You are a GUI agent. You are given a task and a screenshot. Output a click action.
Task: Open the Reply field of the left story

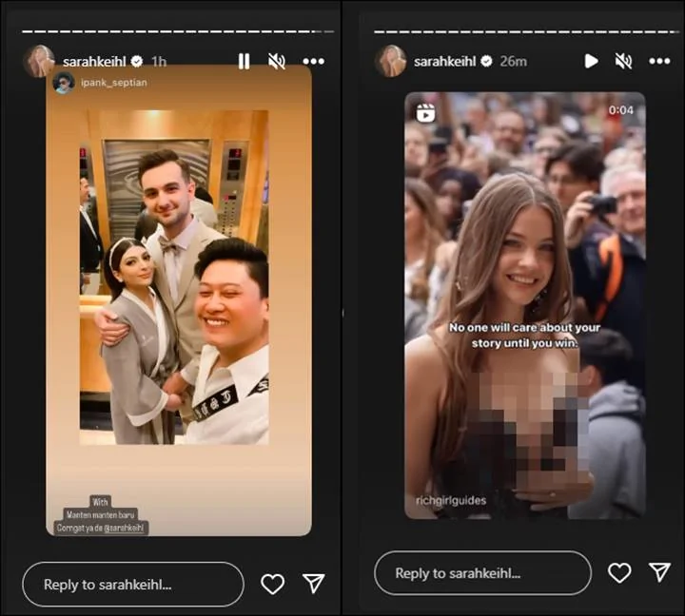pos(133,585)
